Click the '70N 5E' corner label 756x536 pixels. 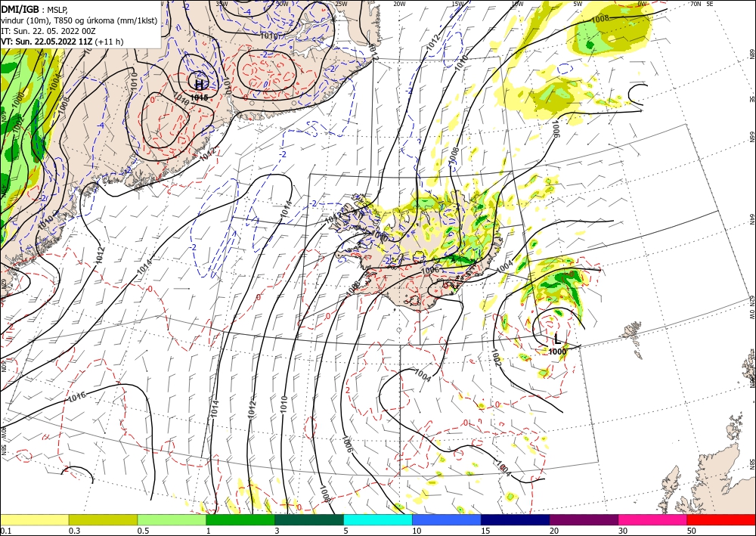click(x=701, y=4)
